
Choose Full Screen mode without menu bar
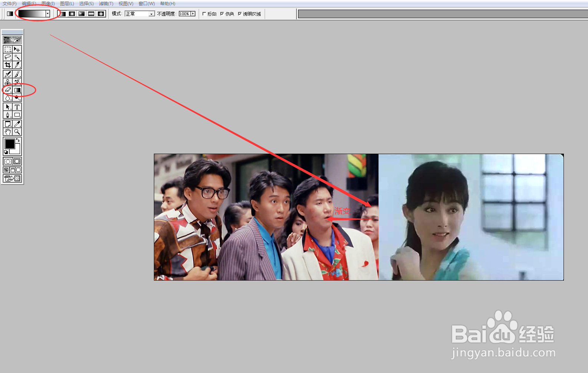(x=18, y=170)
